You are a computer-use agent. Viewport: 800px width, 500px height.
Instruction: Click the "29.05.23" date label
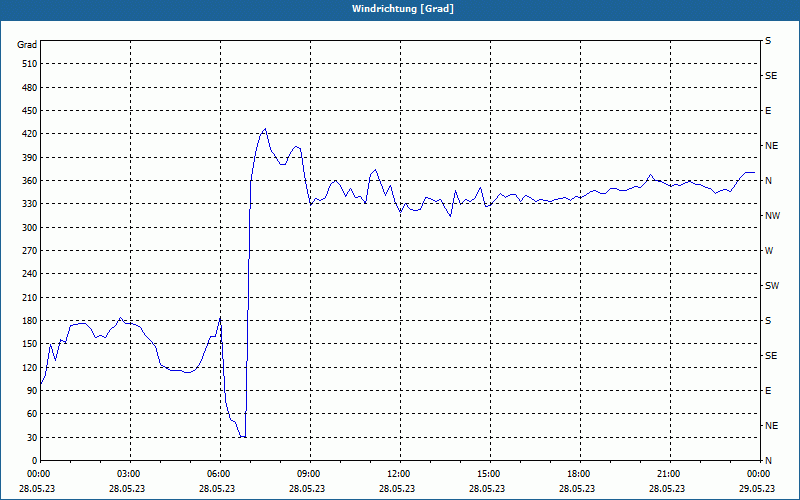coord(757,488)
